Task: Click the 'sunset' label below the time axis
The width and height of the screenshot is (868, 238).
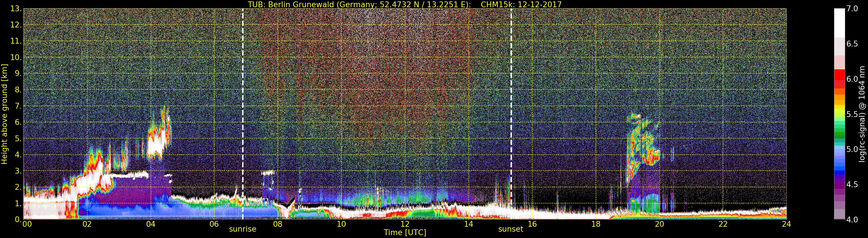Action: click(x=511, y=229)
